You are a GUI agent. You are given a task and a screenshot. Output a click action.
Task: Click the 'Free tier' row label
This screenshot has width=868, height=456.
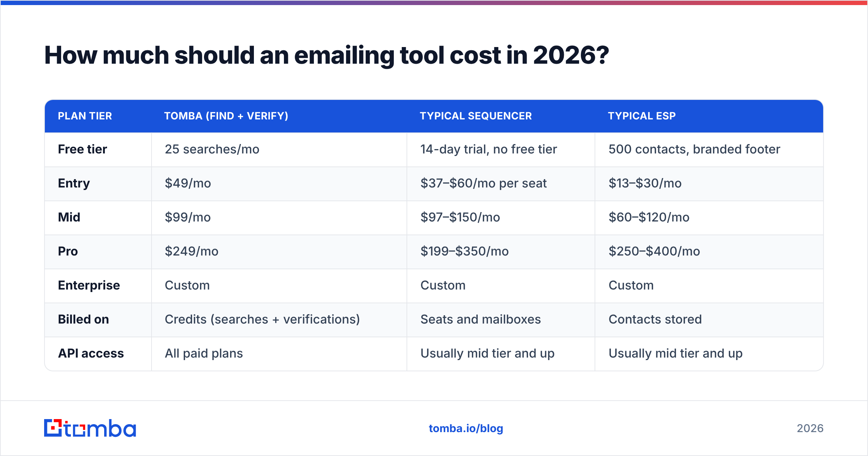coord(82,149)
